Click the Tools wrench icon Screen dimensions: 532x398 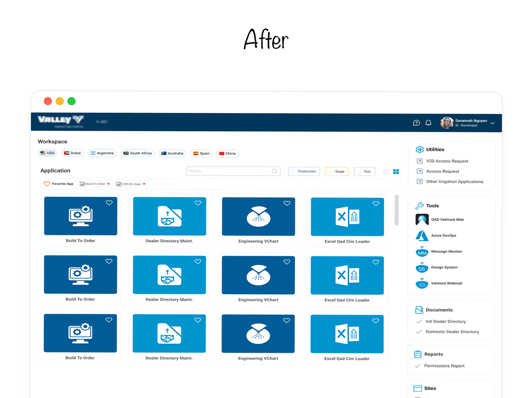pos(419,206)
